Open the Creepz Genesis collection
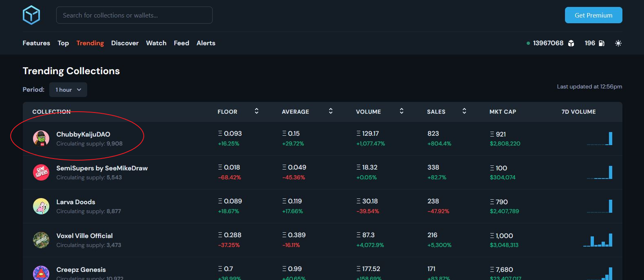The width and height of the screenshot is (644, 280). (x=81, y=269)
